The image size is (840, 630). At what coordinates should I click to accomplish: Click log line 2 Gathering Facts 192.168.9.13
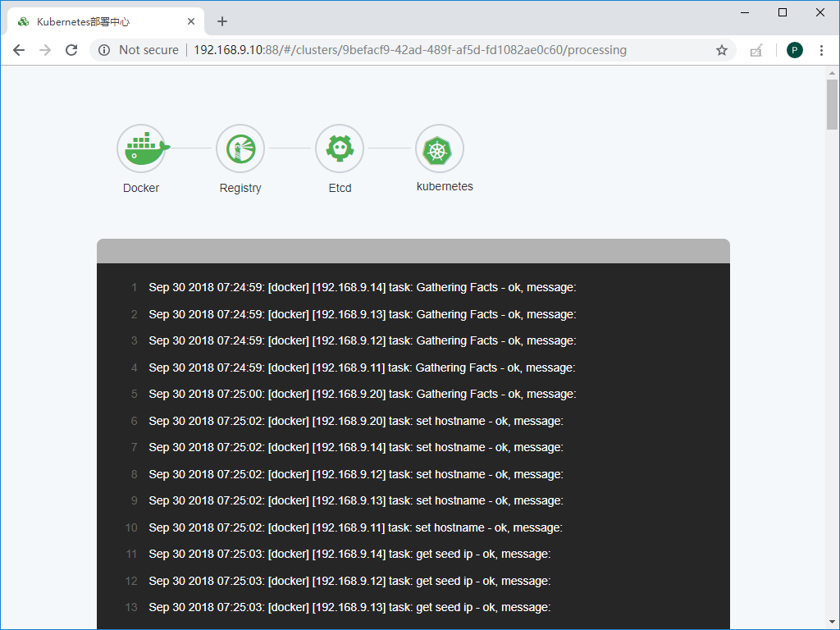(x=362, y=314)
